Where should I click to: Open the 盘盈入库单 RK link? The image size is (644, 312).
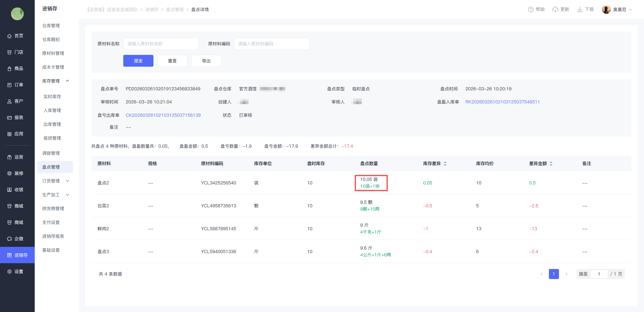click(x=502, y=102)
